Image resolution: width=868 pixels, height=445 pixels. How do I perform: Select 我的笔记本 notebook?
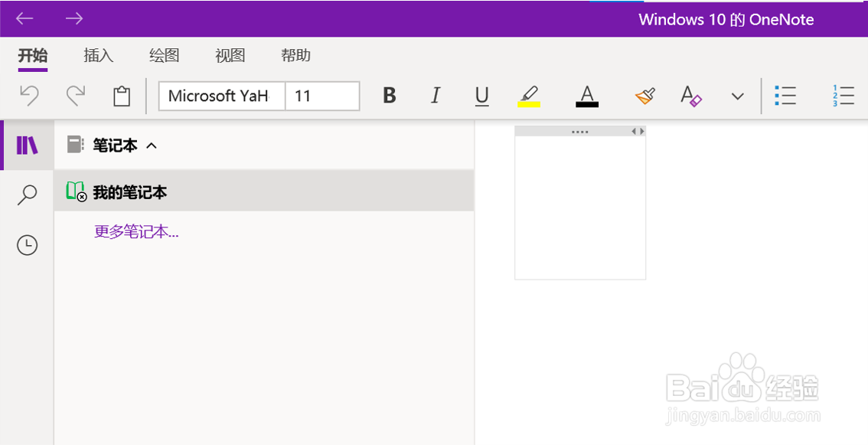click(x=264, y=192)
